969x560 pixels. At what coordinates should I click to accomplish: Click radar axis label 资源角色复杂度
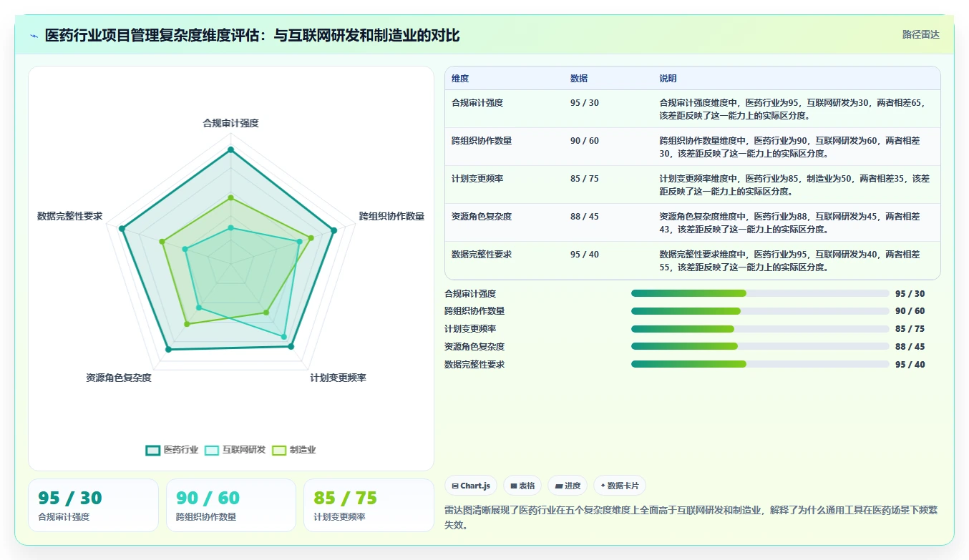(x=119, y=378)
